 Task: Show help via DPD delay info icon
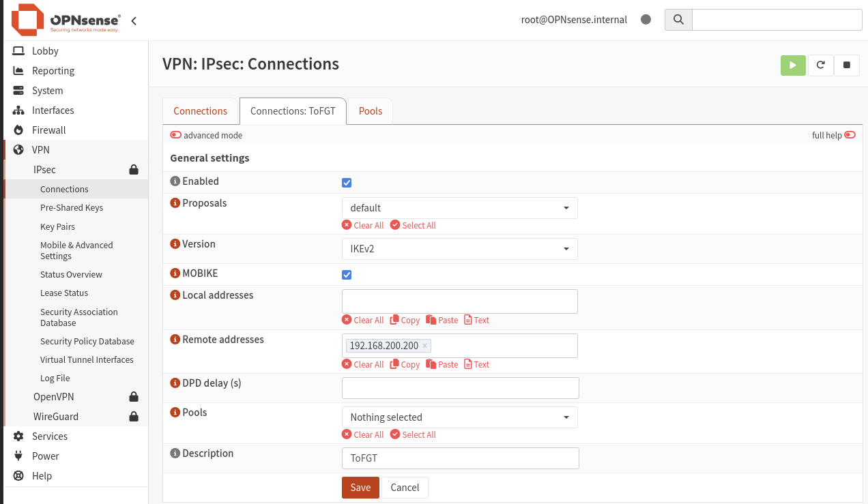pyautogui.click(x=175, y=383)
